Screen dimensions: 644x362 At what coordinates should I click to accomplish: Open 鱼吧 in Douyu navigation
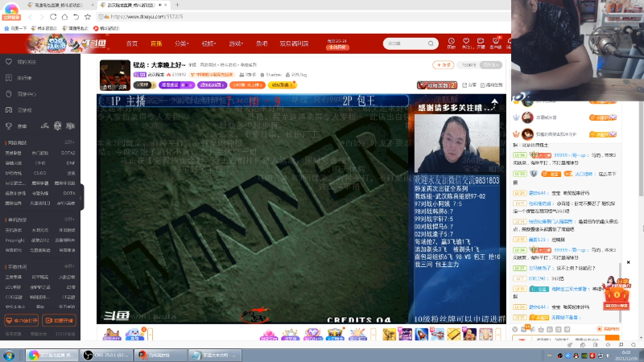point(262,43)
